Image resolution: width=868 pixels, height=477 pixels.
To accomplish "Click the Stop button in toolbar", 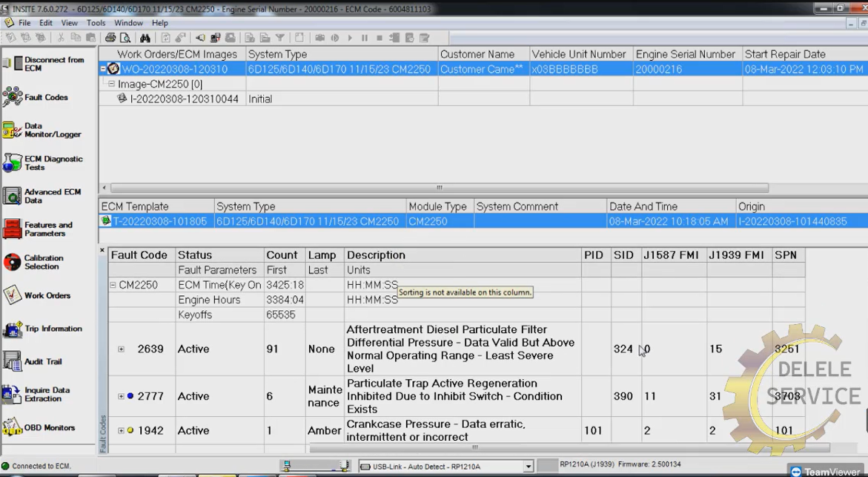I will tap(380, 38).
